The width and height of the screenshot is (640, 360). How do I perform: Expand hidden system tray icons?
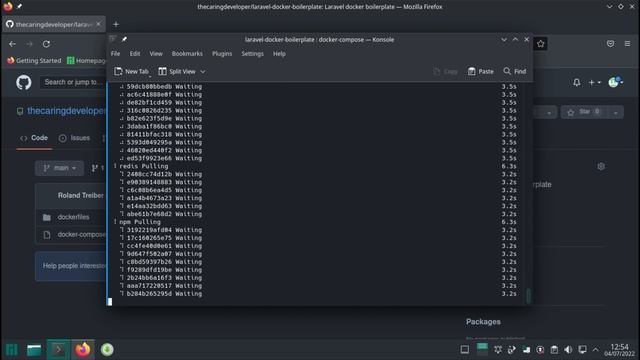click(x=596, y=350)
